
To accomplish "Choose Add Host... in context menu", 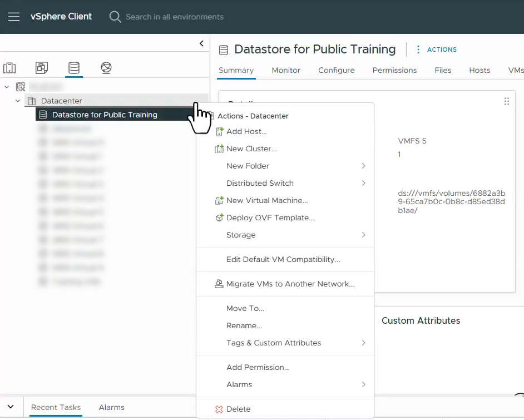I will (285, 132).
